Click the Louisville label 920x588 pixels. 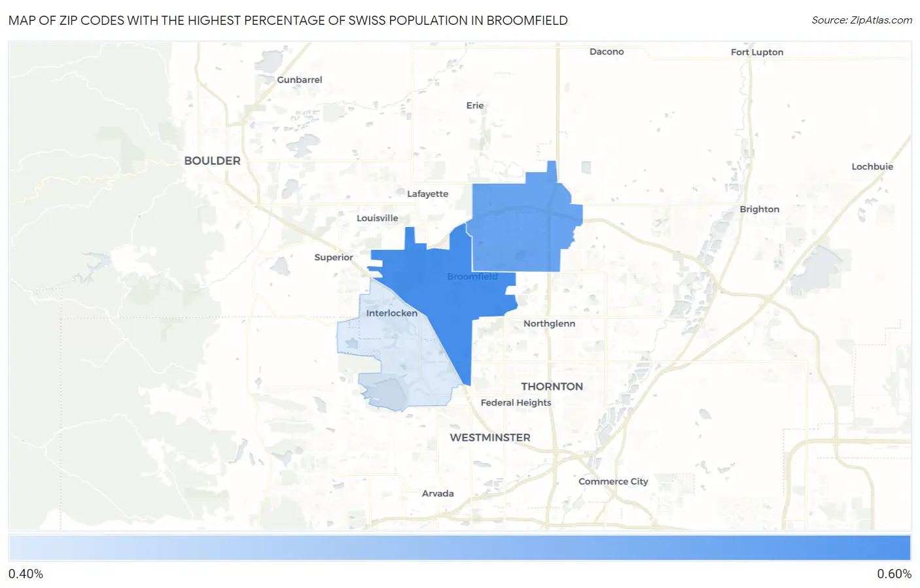377,218
